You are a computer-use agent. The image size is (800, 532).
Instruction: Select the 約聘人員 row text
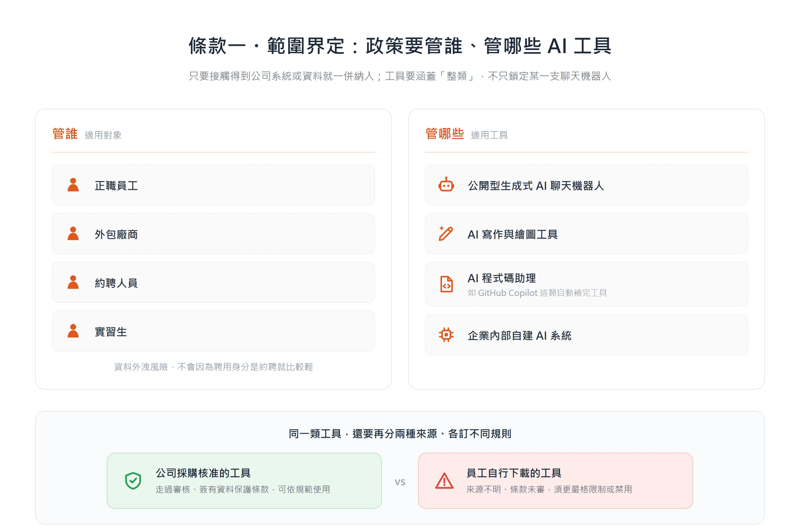116,283
